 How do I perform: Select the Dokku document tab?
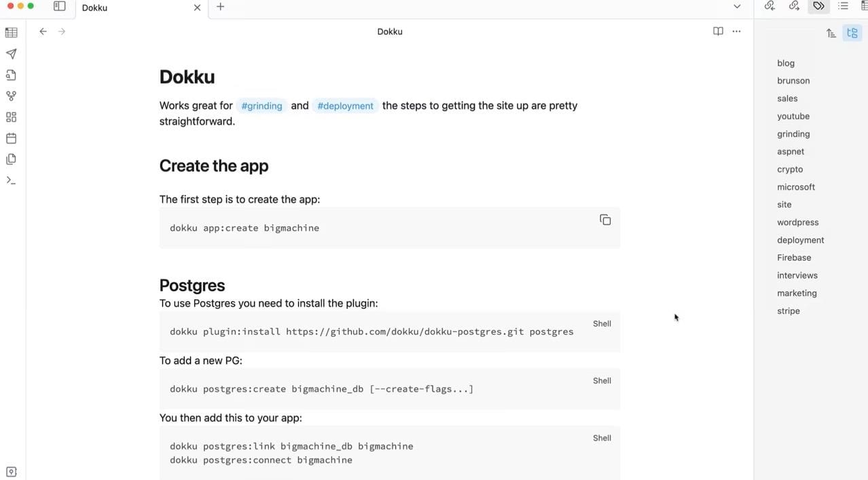[x=94, y=7]
